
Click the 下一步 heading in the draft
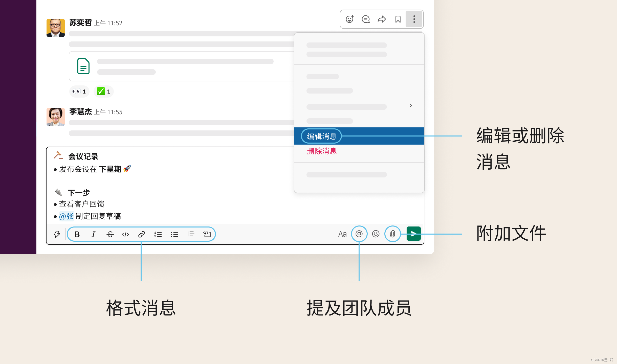[79, 193]
